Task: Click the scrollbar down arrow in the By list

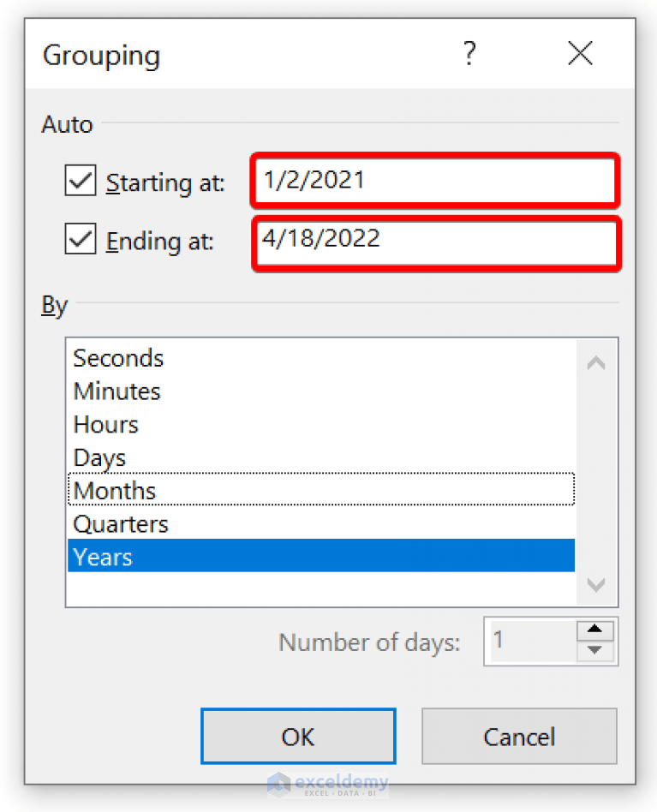Action: click(595, 586)
